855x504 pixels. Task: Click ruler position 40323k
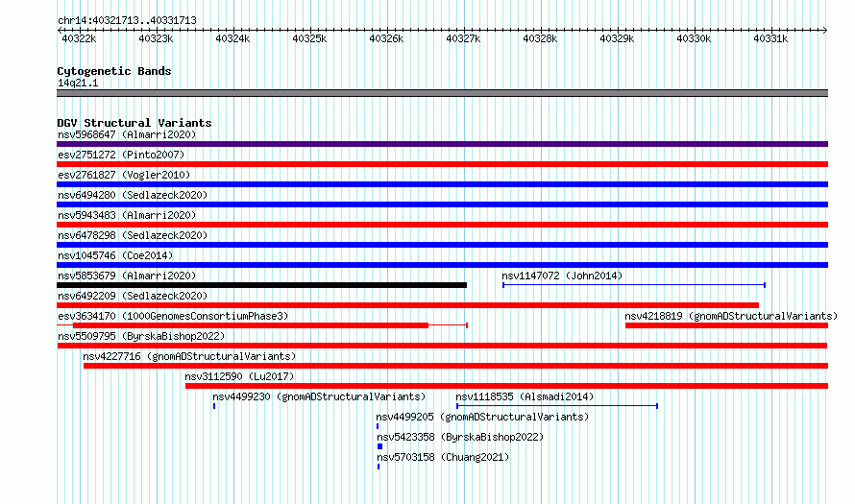coord(156,38)
